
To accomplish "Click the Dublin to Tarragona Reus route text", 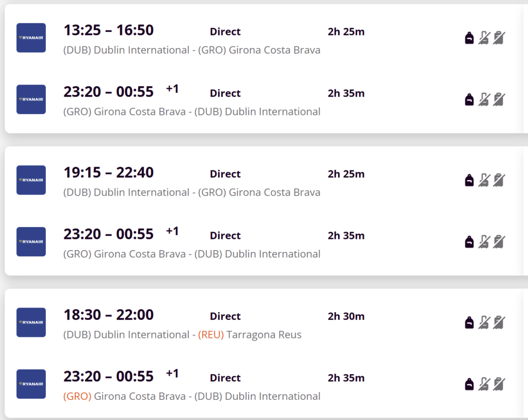I will tap(182, 335).
